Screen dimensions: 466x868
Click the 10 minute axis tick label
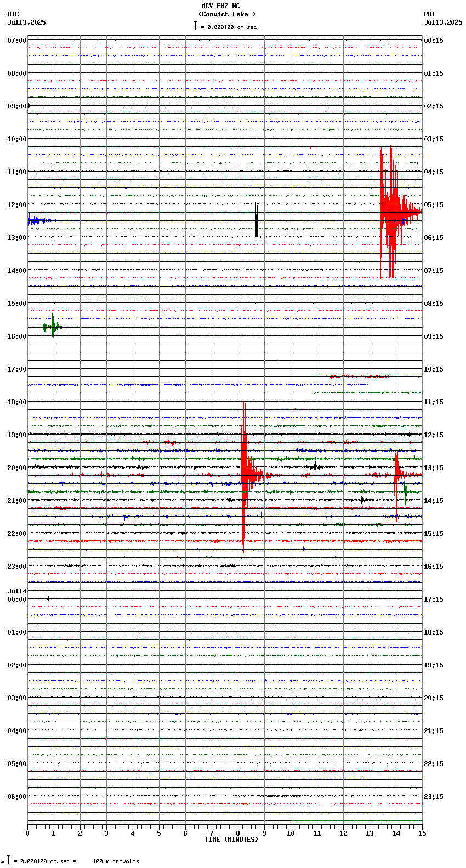click(x=291, y=833)
